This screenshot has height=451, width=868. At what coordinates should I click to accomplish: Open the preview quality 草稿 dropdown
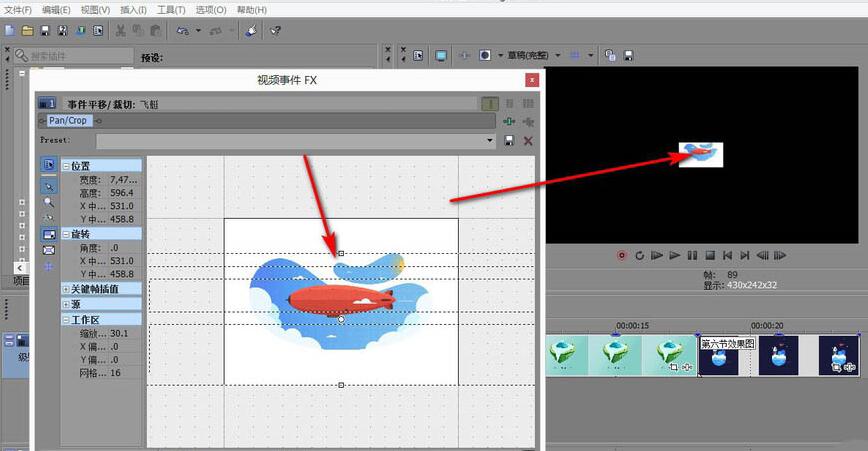[557, 55]
